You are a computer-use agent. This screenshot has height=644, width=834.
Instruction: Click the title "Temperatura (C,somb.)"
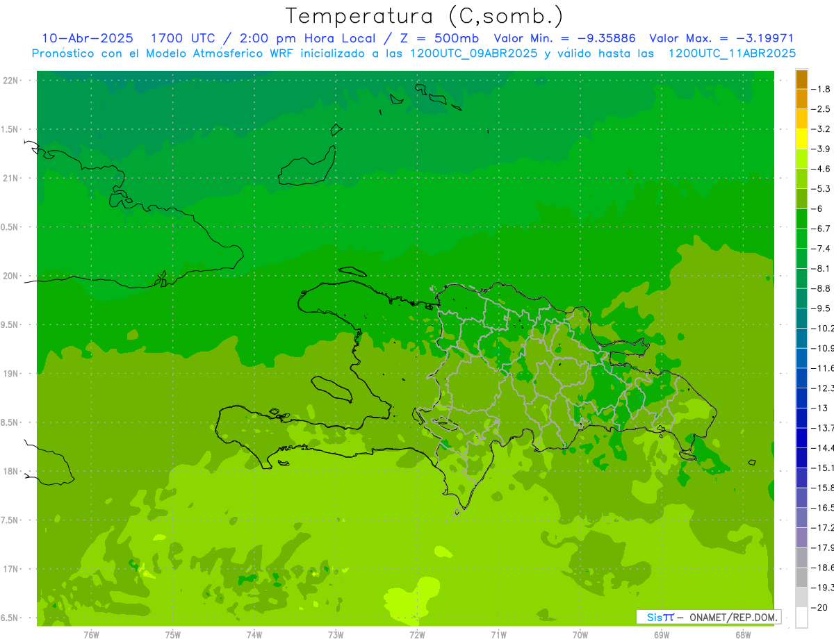pyautogui.click(x=424, y=15)
